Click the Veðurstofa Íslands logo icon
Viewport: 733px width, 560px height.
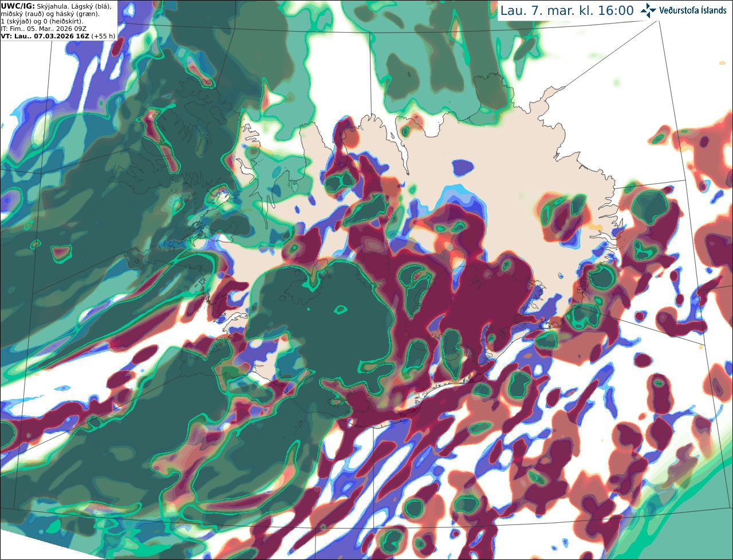point(649,10)
